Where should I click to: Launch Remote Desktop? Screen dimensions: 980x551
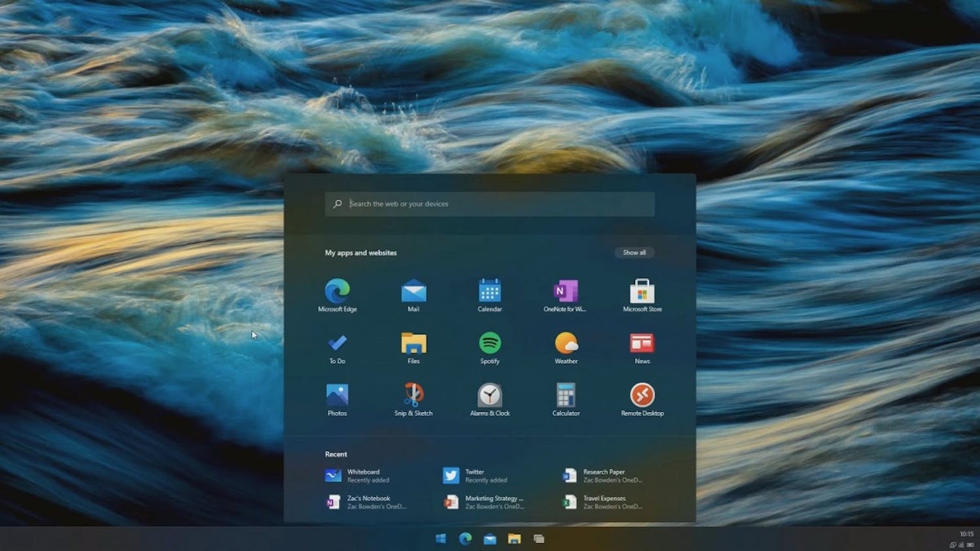(x=642, y=395)
